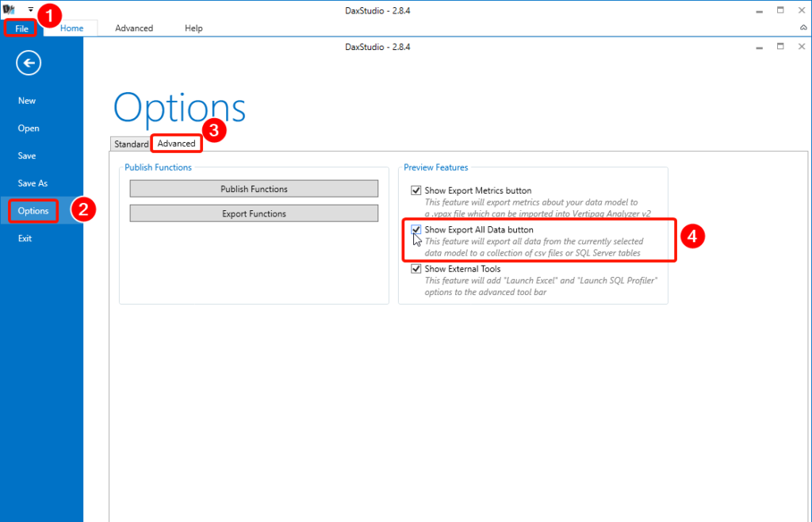Choose Open in the backstage menu
The height and width of the screenshot is (522, 812).
click(29, 128)
